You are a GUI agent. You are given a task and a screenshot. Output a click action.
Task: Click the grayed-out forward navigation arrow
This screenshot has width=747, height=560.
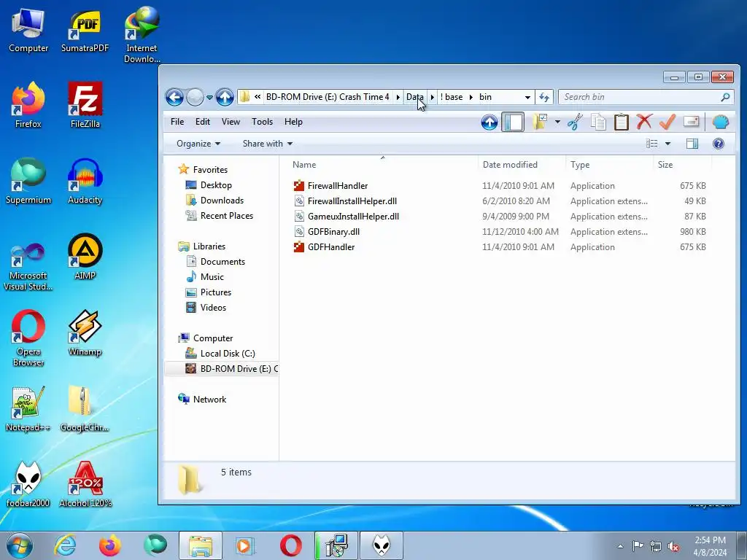[195, 97]
